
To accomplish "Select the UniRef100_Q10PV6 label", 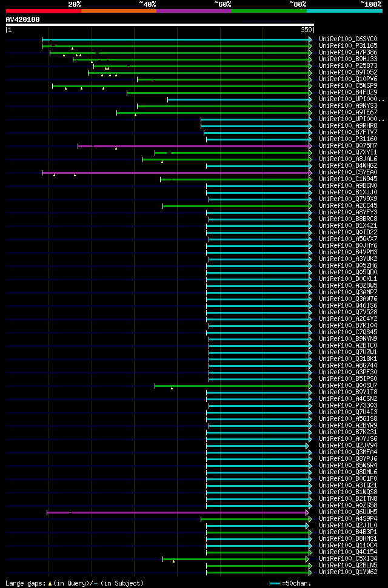I will [348, 79].
